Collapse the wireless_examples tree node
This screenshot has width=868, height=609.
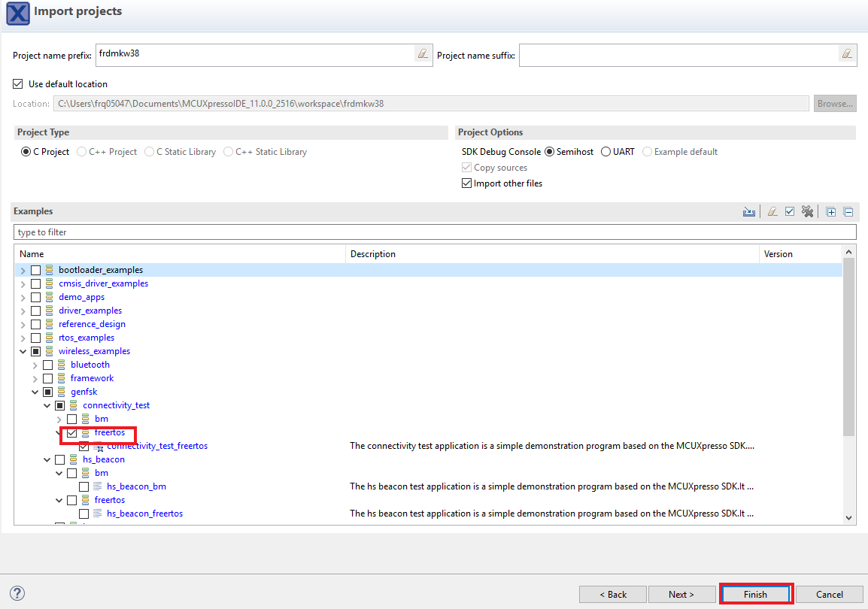point(23,351)
